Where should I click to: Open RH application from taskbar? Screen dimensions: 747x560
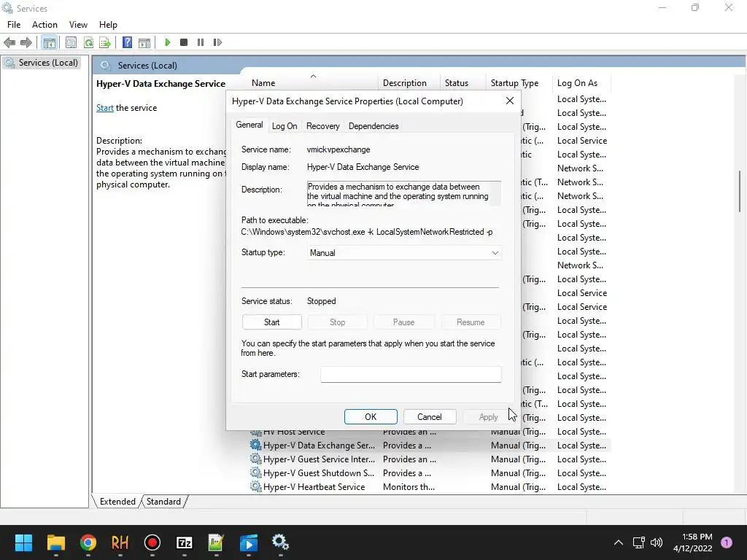(120, 542)
